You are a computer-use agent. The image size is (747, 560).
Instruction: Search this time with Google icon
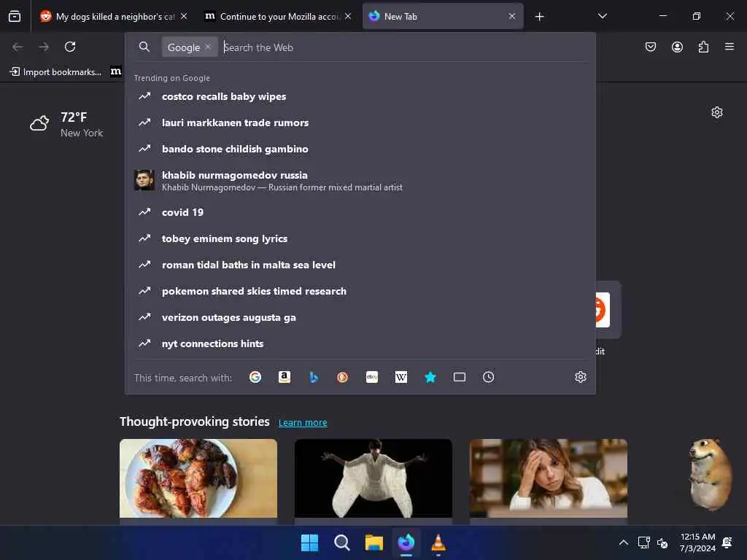coord(255,377)
